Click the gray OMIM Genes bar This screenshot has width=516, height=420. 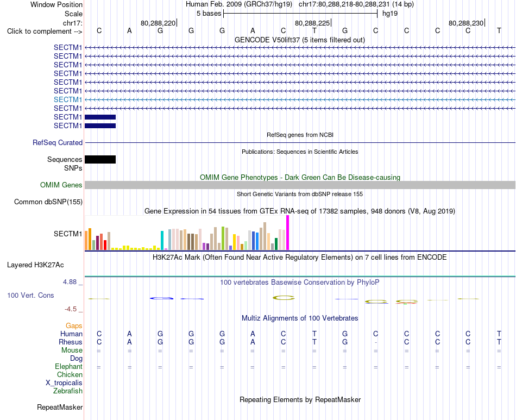tap(300, 185)
